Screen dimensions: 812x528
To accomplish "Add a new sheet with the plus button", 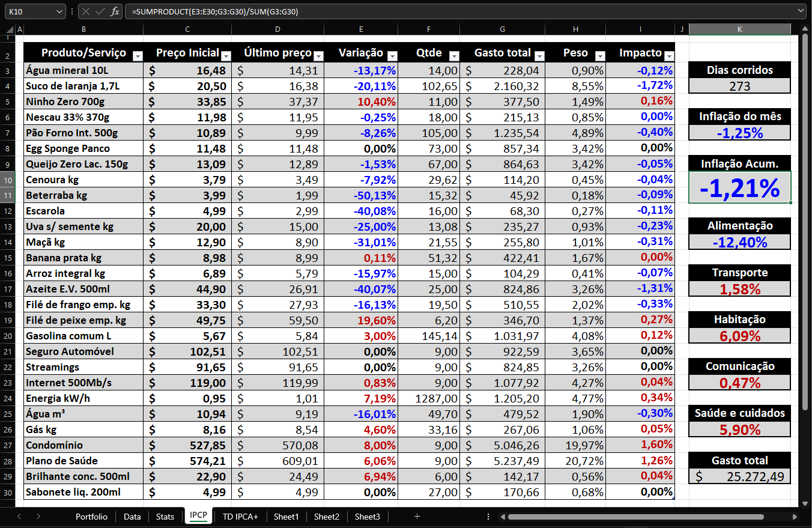I will coord(417,517).
